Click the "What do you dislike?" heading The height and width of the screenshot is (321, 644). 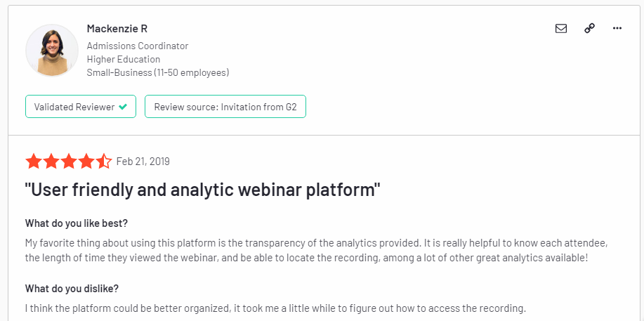[72, 289]
